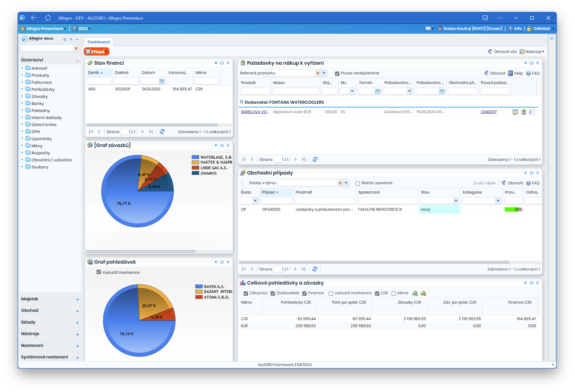Click the Přidat button
This screenshot has width=575, height=392.
tap(96, 52)
